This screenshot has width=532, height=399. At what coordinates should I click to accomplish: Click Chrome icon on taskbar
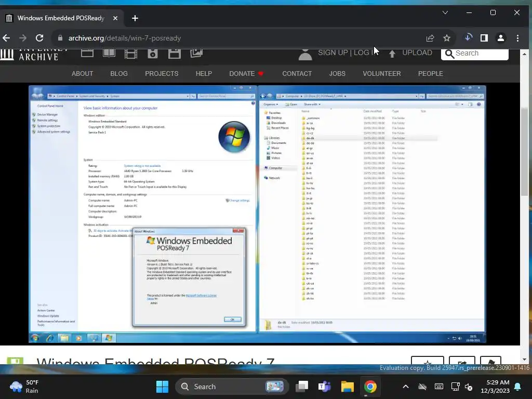point(370,387)
